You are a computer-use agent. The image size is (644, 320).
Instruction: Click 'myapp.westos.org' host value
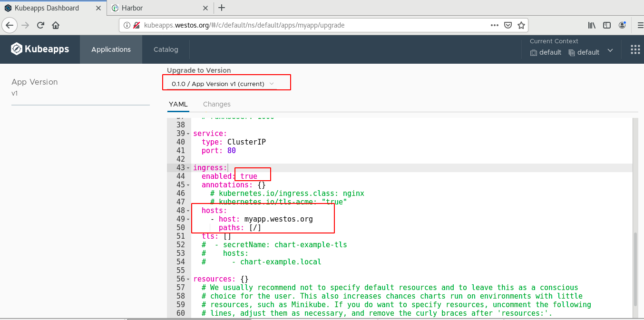pyautogui.click(x=279, y=219)
